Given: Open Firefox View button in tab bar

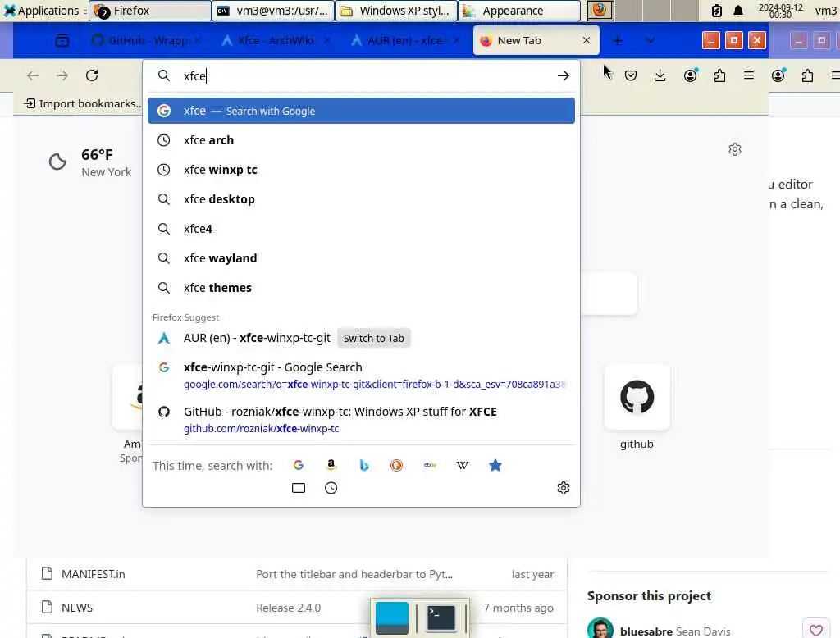Looking at the screenshot, I should click(x=62, y=40).
